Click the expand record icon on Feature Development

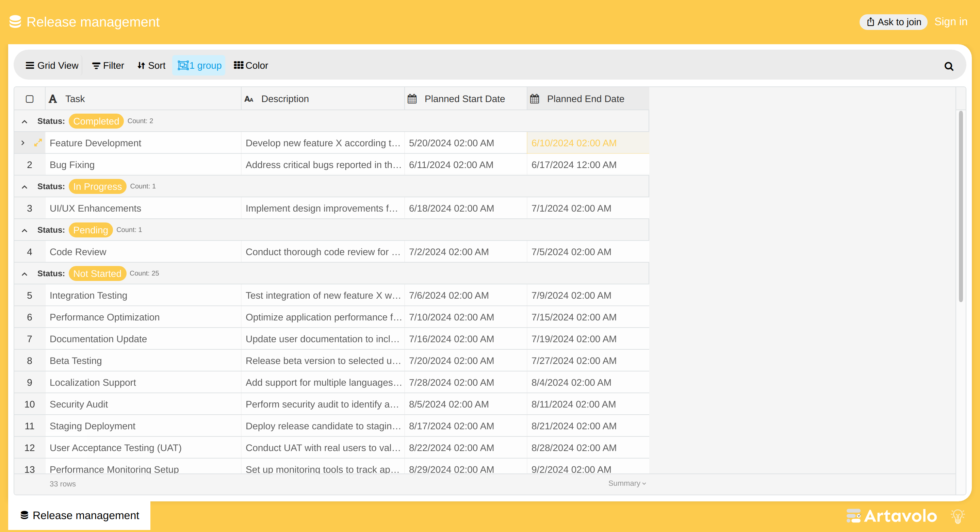click(x=38, y=143)
